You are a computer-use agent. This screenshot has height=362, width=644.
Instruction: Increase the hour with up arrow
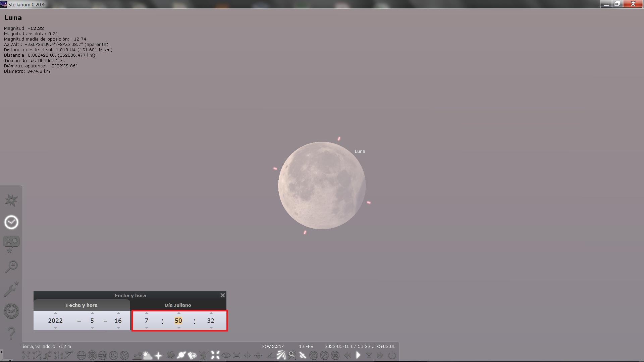coord(147,313)
